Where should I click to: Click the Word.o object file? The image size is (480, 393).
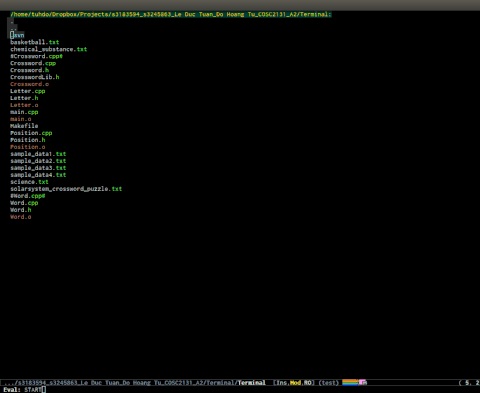tap(20, 217)
